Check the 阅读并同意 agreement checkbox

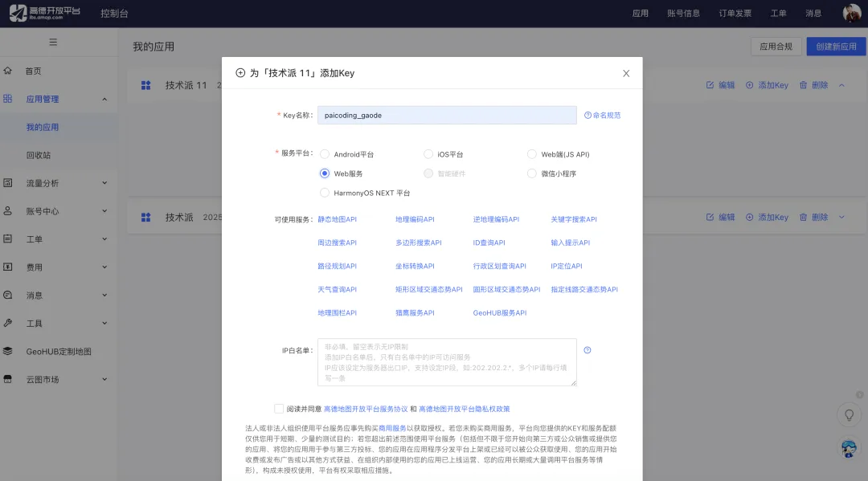point(278,409)
